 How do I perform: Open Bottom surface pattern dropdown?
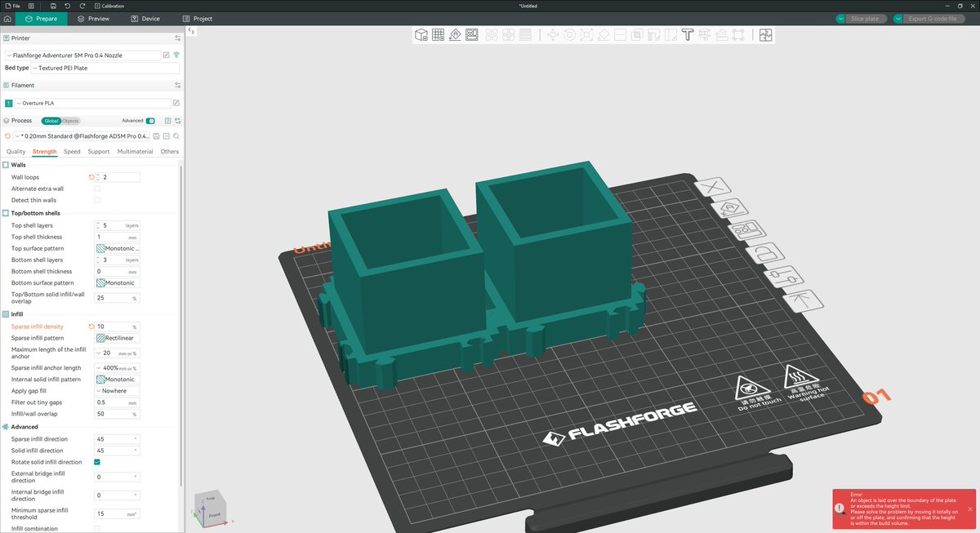click(x=117, y=283)
